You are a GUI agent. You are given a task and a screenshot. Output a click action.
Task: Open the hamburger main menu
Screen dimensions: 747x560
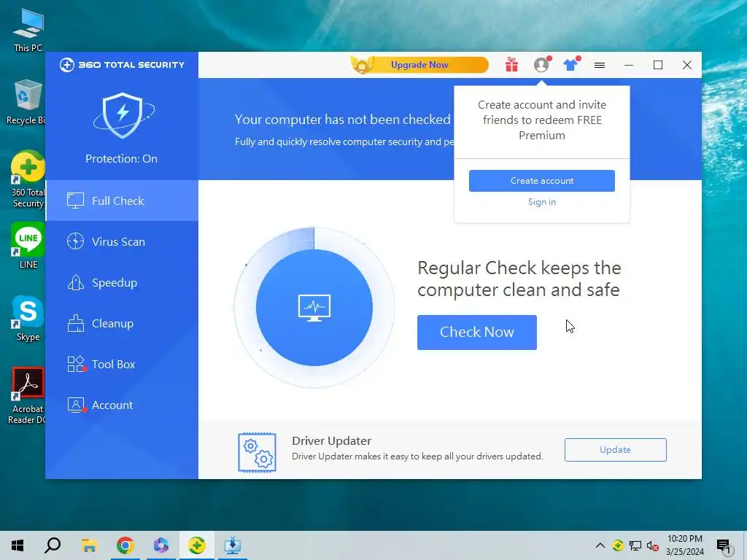click(600, 65)
